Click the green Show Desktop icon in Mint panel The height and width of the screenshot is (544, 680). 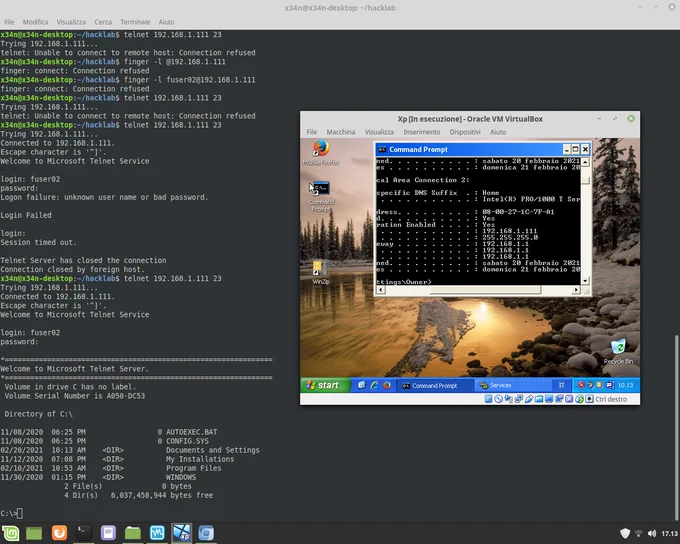coord(34,533)
